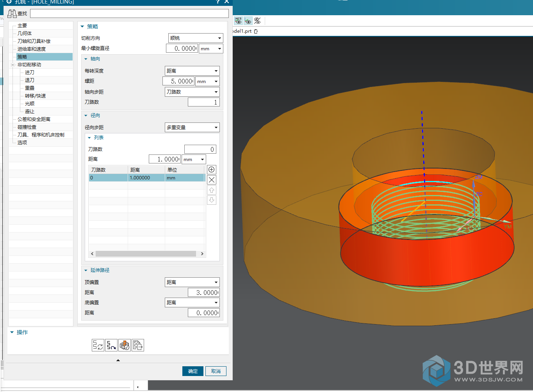The image size is (533, 392).
Task: Toggle hidden-eye display icon
Action: point(257,20)
